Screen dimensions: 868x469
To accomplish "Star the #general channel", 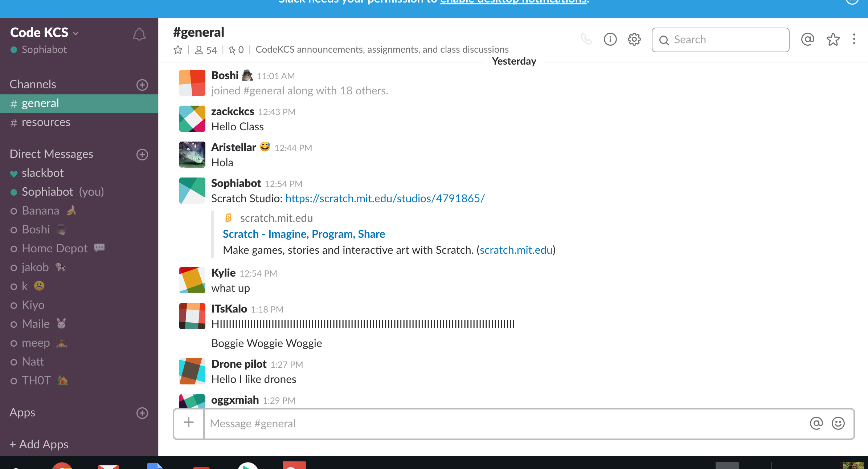I will pos(178,50).
